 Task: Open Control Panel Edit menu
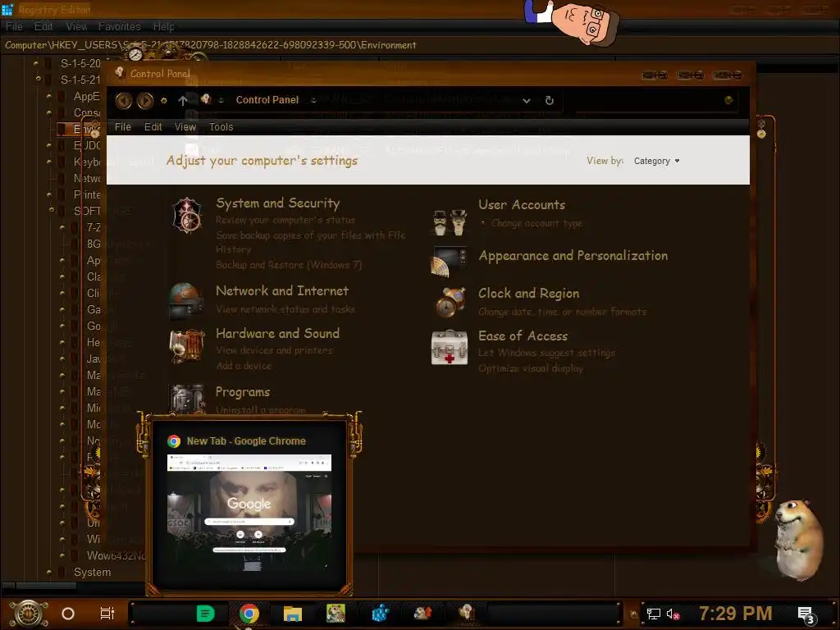click(153, 127)
